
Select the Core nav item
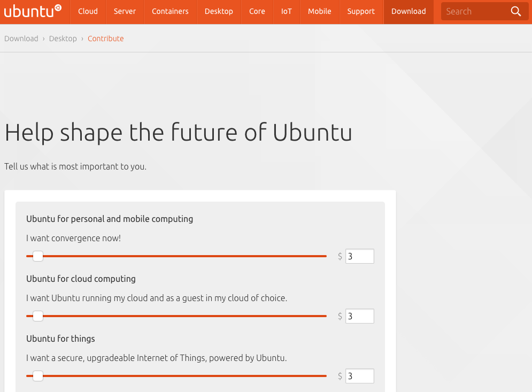coord(257,11)
